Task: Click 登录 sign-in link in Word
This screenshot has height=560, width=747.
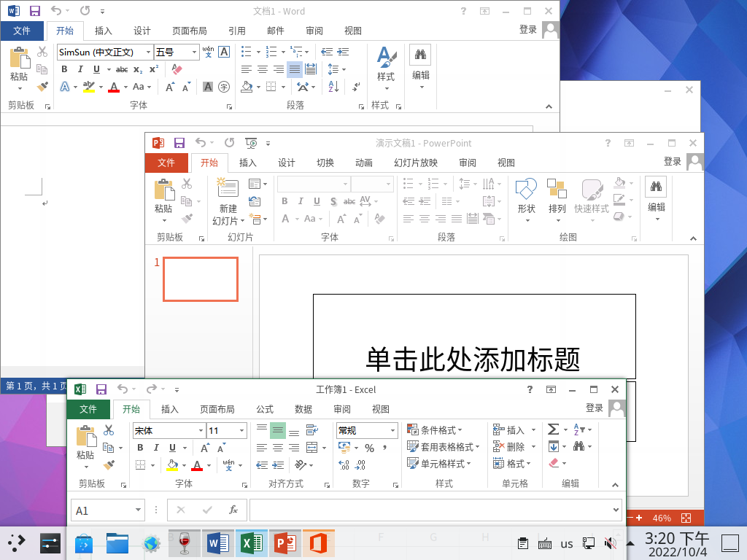Action: pos(528,29)
